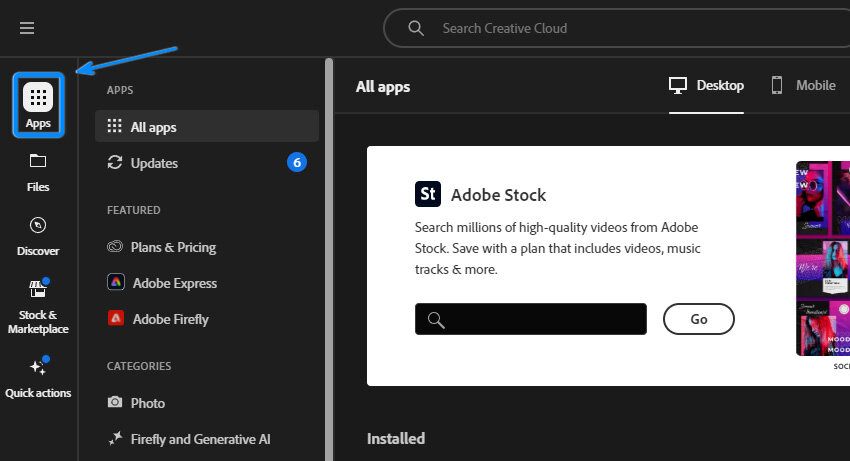Open Plans & Pricing

(207, 247)
